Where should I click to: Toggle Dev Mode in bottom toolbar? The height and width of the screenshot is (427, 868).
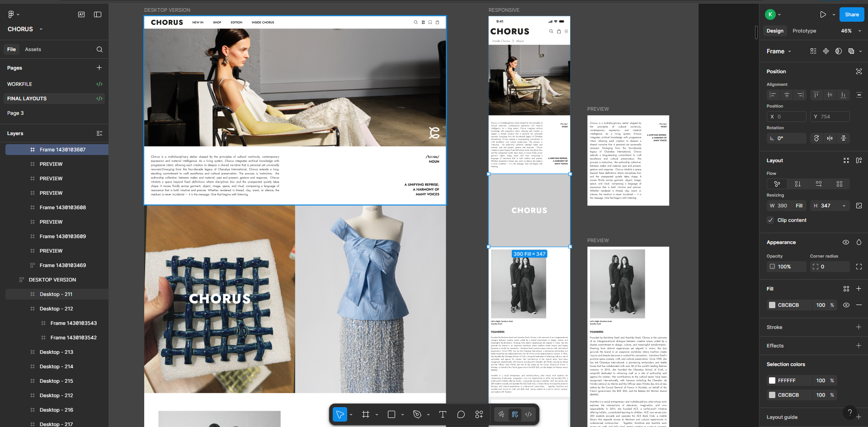[528, 414]
